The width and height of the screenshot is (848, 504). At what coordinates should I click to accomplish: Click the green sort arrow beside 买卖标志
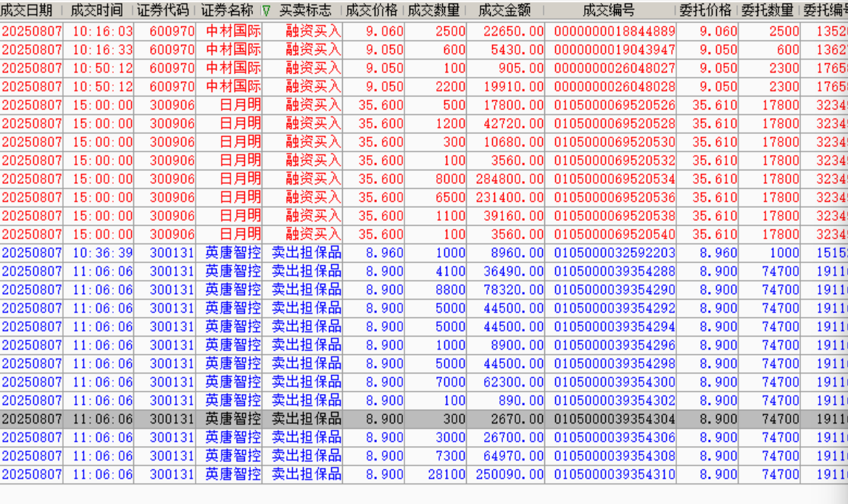point(266,11)
